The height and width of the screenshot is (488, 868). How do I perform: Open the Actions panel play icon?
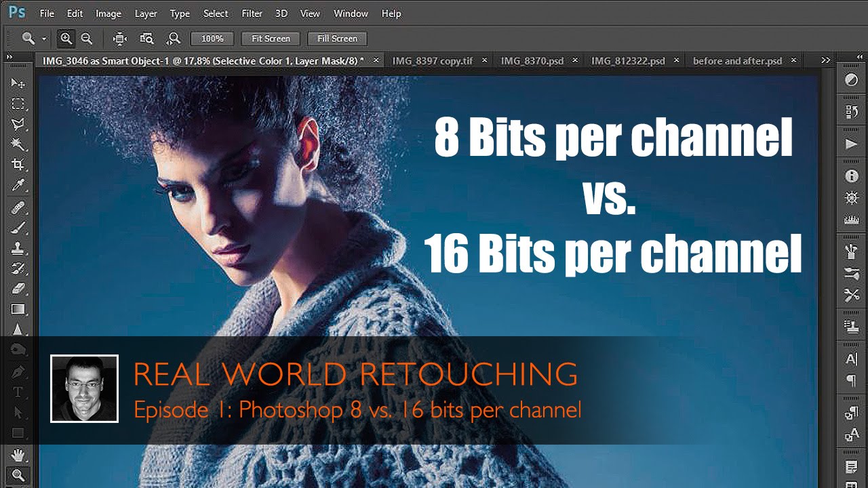(x=851, y=144)
